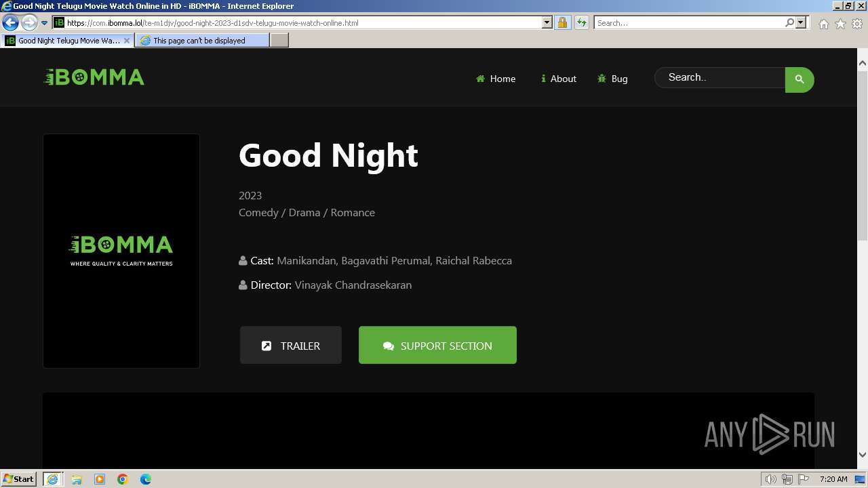Click the 7:20 AM system clock
The image size is (868, 488).
point(833,479)
